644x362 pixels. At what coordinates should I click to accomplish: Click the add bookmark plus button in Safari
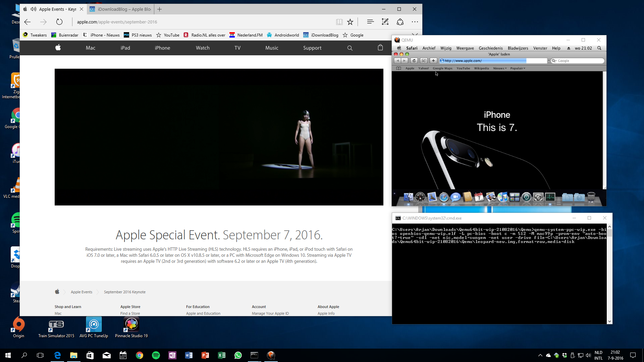click(x=433, y=61)
